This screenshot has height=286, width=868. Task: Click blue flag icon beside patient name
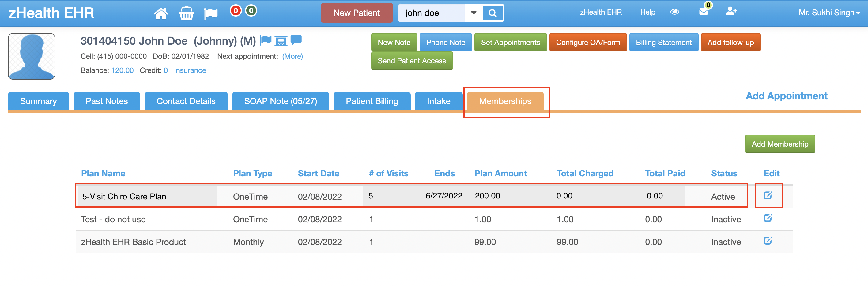coord(266,40)
